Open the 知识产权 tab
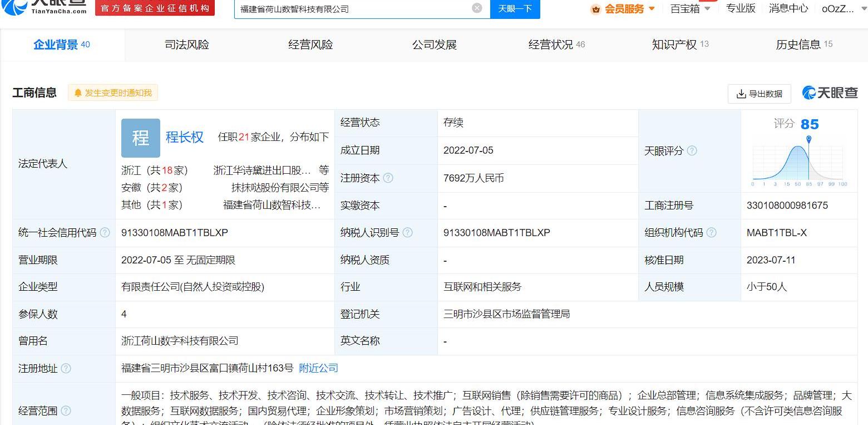Image resolution: width=868 pixels, height=425 pixels. (680, 45)
